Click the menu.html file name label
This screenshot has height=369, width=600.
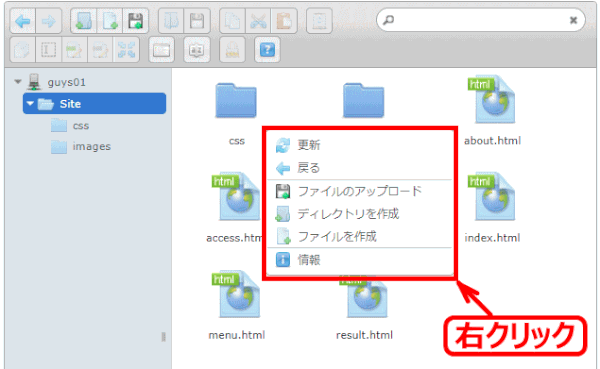pyautogui.click(x=236, y=335)
